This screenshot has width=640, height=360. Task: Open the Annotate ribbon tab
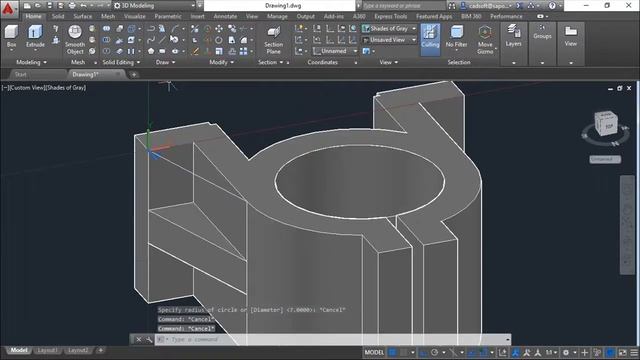point(225,16)
